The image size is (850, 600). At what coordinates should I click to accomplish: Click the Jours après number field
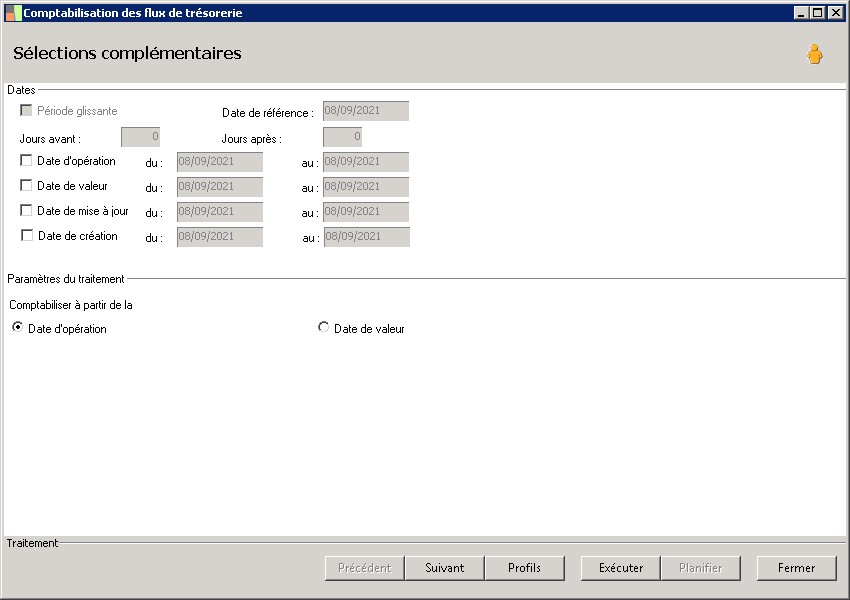(x=342, y=137)
